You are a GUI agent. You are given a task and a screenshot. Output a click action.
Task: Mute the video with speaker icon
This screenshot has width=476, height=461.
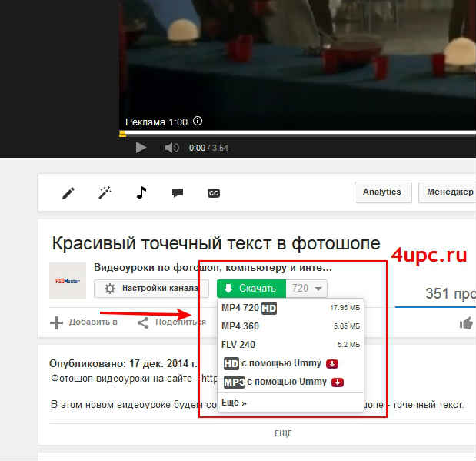click(x=171, y=148)
